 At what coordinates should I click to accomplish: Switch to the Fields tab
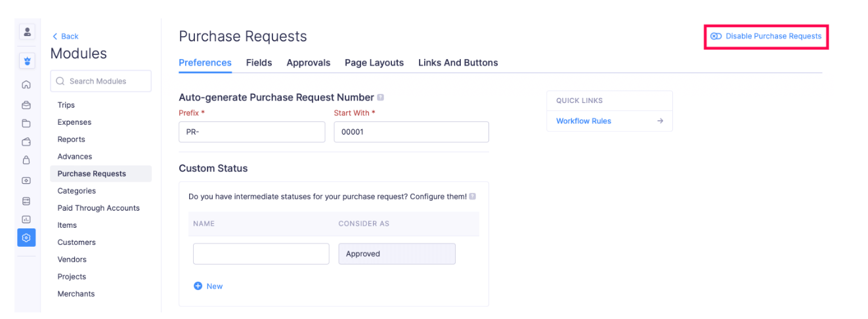[x=259, y=63]
